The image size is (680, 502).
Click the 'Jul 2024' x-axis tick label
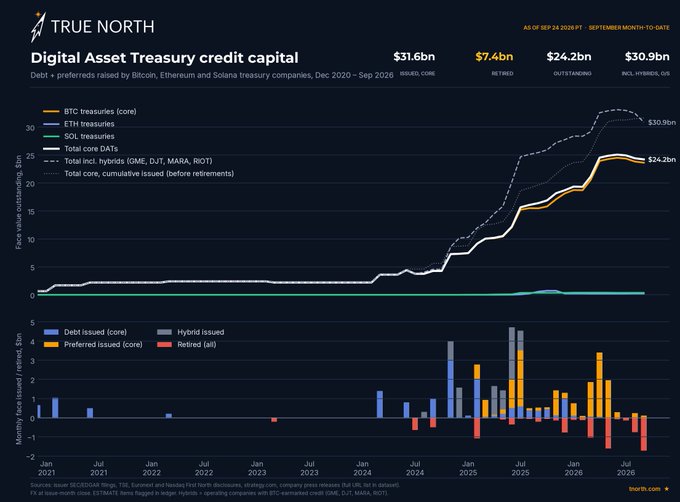click(415, 468)
